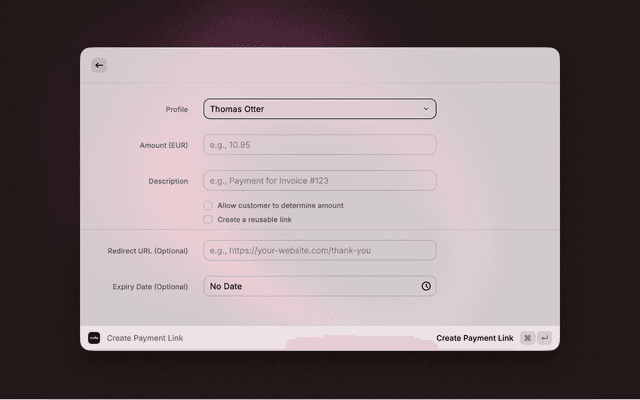Open the Expiry Date No Date picker
This screenshot has width=640, height=400.
coord(310,286)
